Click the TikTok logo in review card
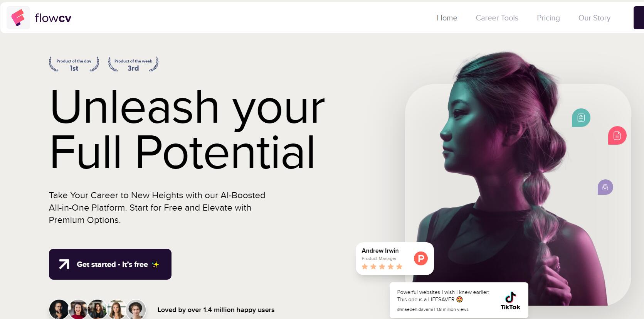 [x=510, y=301]
